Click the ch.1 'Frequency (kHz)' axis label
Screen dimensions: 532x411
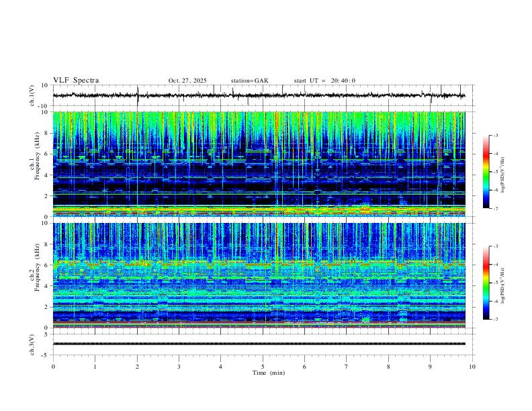click(37, 156)
